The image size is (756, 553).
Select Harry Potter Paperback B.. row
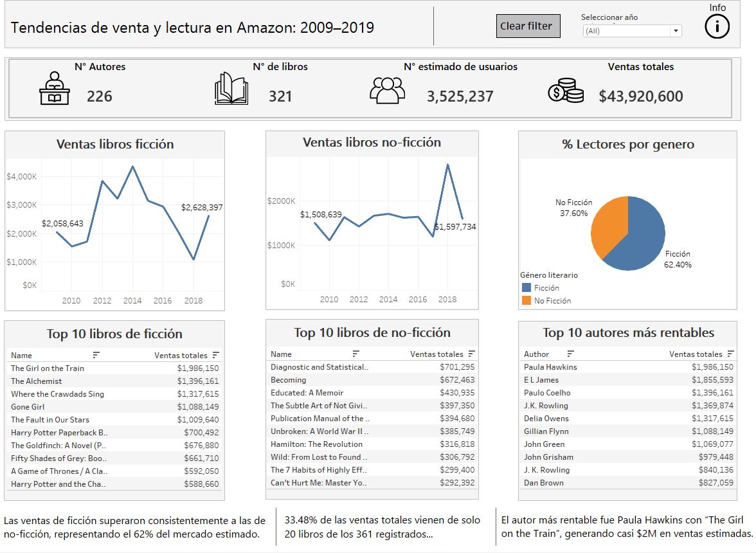coord(114,433)
